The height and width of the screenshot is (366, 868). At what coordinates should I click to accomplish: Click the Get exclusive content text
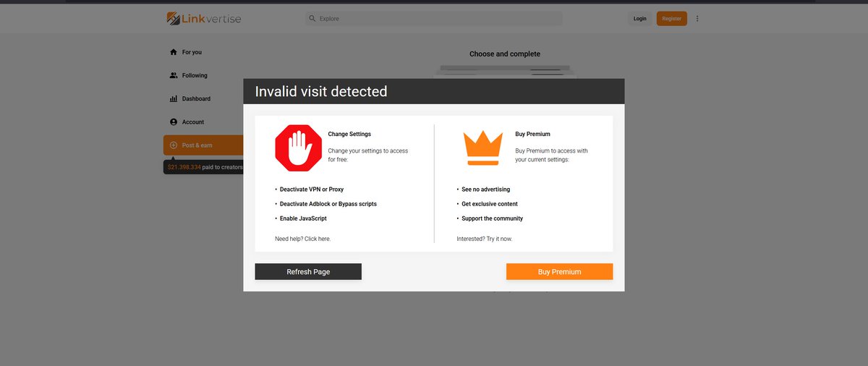click(490, 204)
